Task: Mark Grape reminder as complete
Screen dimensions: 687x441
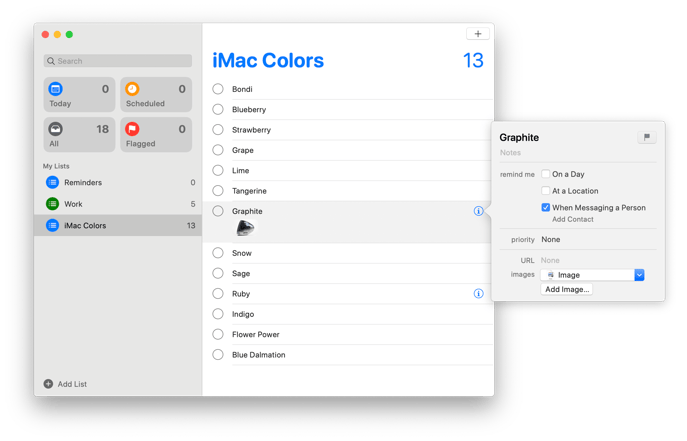Action: (x=218, y=150)
